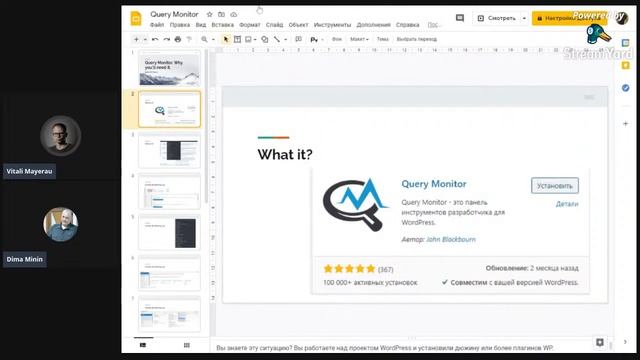Click the Детали details link

pos(567,204)
